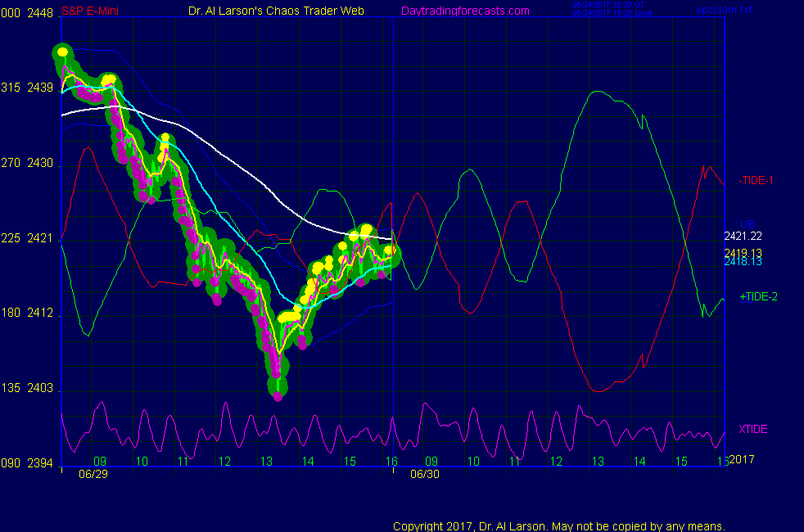Select the '000 2448' axis label
804x532 pixels.
coord(27,13)
